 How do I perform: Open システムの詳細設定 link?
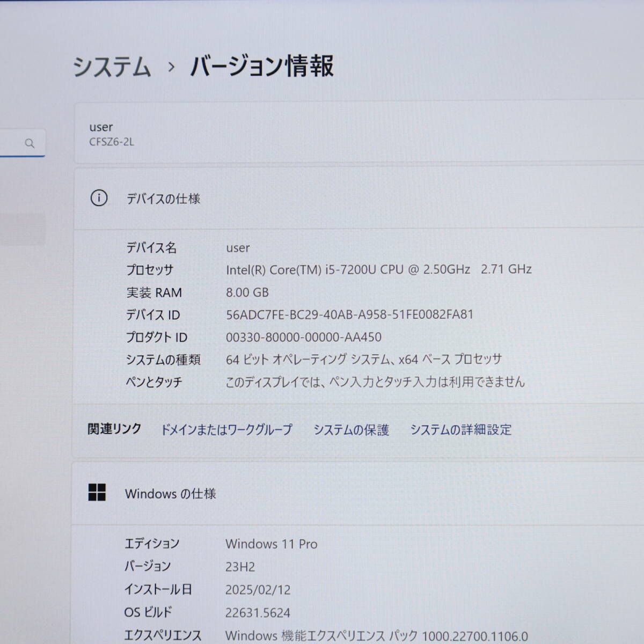[x=461, y=429]
